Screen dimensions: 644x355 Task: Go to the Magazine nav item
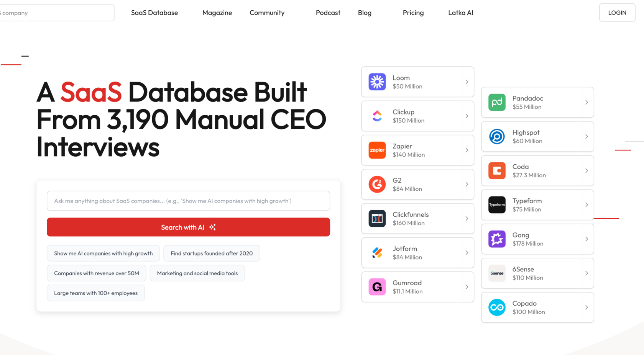[x=217, y=13]
